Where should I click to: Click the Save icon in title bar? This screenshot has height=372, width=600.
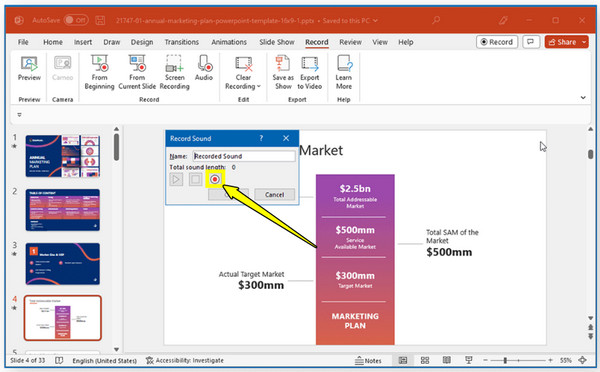pos(100,20)
